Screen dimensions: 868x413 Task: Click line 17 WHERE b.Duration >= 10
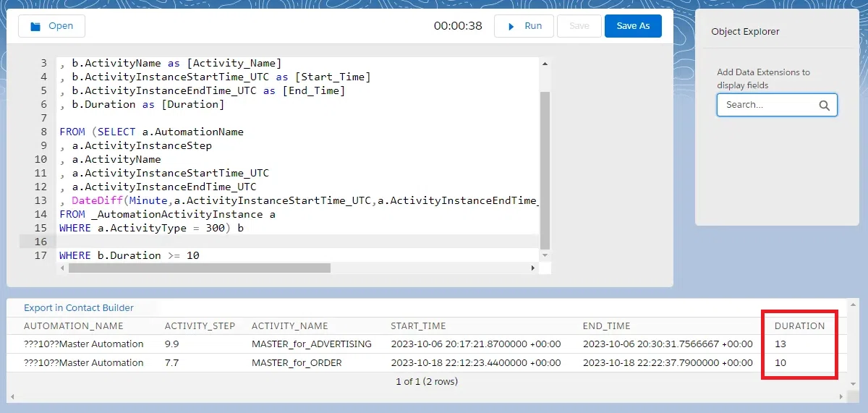pos(129,255)
